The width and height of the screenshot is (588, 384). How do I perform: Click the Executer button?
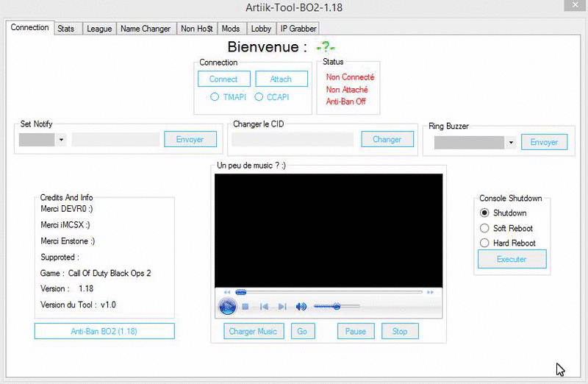point(512,259)
